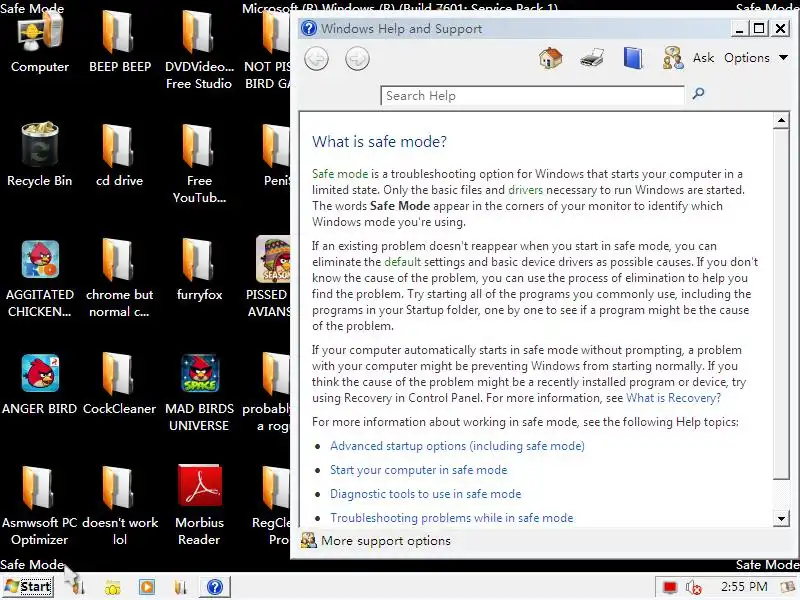
Task: Click the red flag tray icon
Action: click(670, 588)
